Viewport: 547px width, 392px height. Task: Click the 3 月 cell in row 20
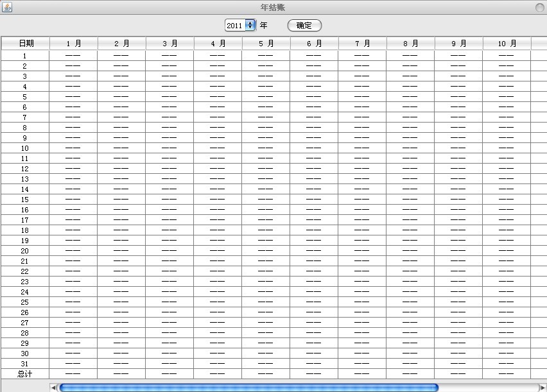pos(169,251)
